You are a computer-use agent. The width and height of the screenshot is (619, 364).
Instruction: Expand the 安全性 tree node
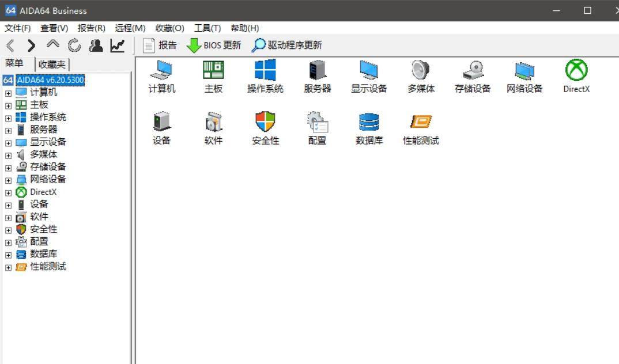click(8, 230)
